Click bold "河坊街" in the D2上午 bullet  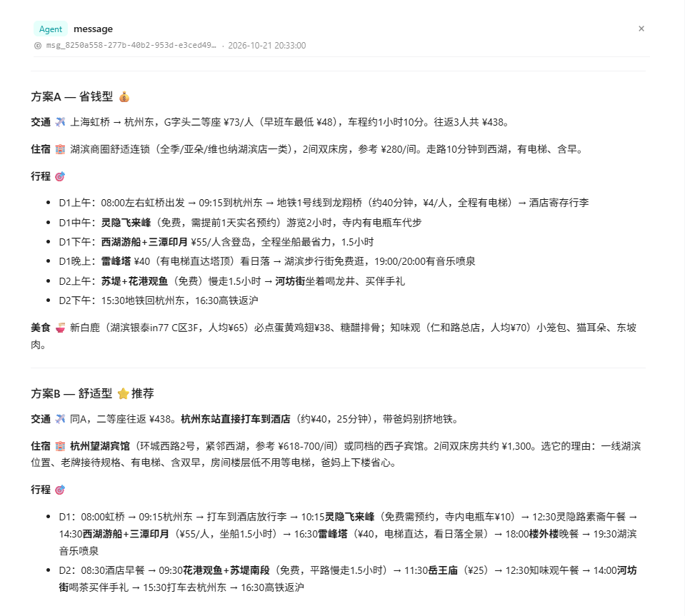pos(290,281)
